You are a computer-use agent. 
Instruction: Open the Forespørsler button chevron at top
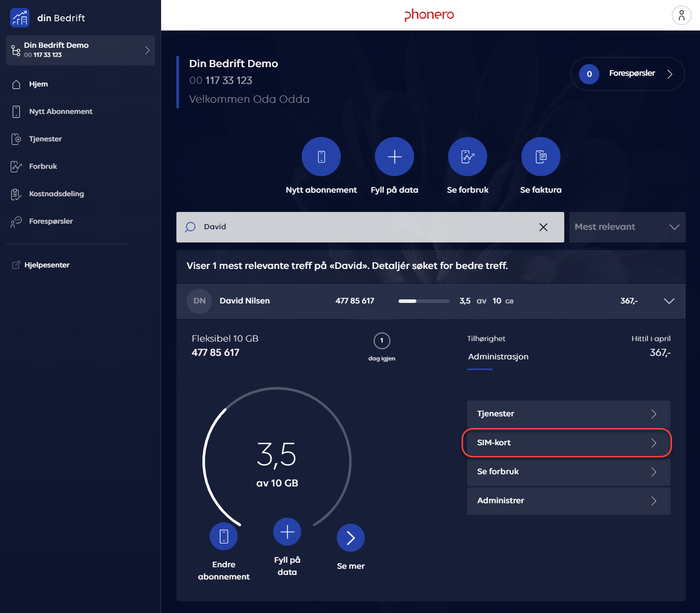click(x=670, y=74)
